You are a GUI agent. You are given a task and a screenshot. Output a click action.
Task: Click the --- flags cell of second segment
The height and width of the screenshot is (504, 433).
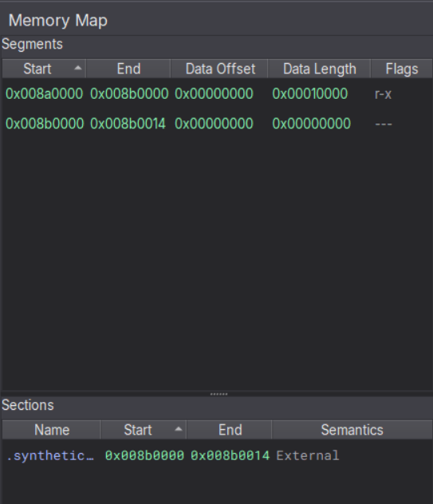click(384, 124)
